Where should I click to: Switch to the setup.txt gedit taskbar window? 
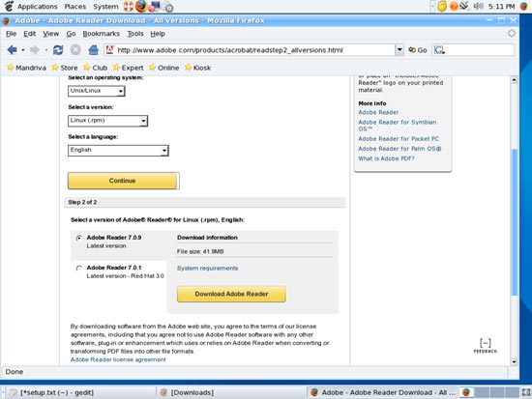pos(80,392)
